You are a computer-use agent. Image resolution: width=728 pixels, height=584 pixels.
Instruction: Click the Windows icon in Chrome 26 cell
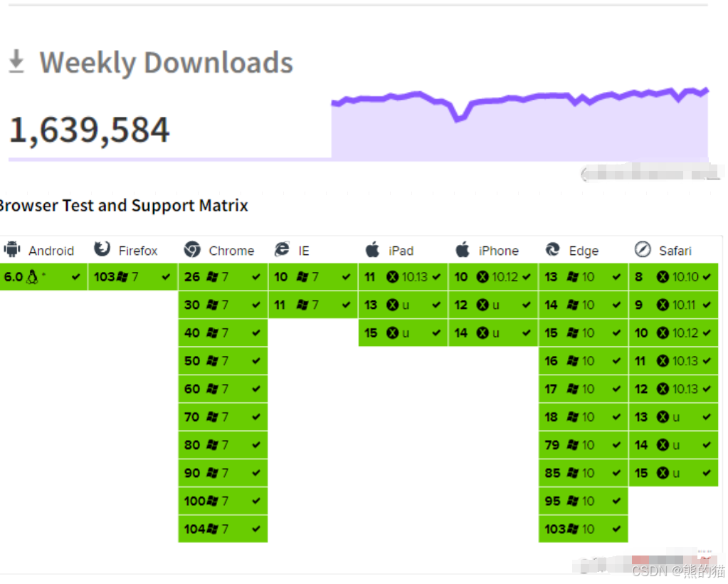[x=212, y=277]
